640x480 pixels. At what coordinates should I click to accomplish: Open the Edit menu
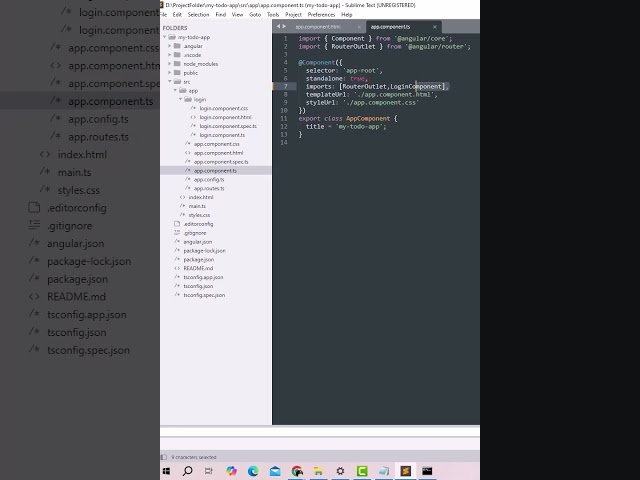coord(177,15)
